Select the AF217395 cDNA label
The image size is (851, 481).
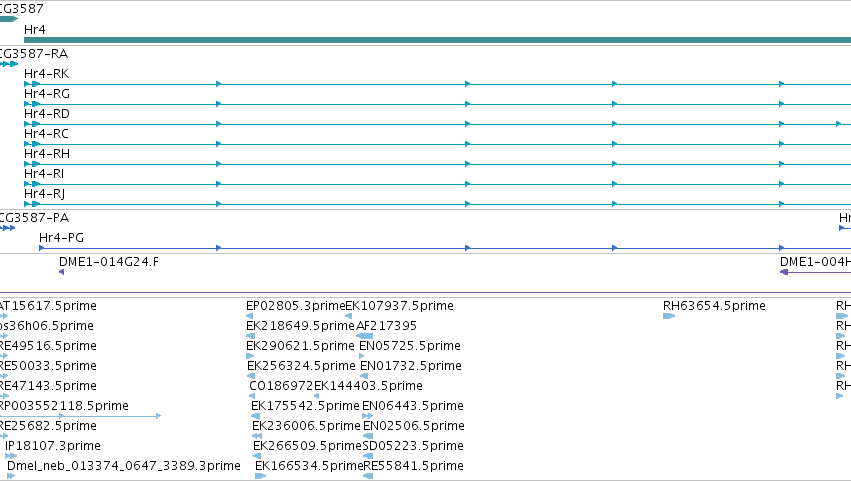coord(386,326)
